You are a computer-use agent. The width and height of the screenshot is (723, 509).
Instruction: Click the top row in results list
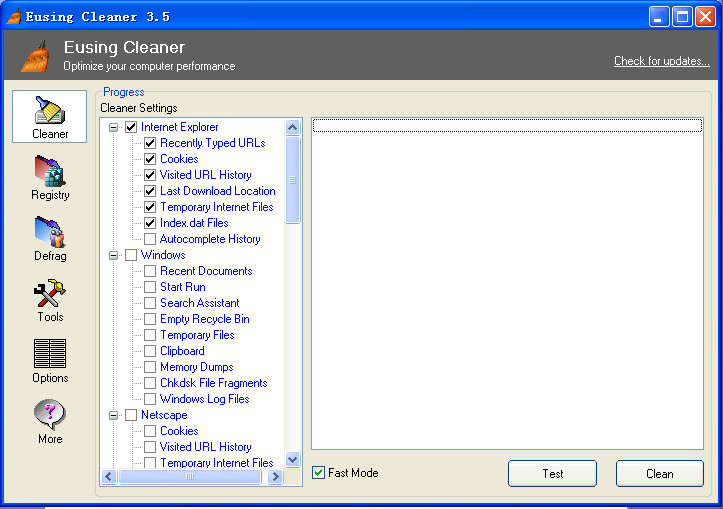(x=507, y=125)
